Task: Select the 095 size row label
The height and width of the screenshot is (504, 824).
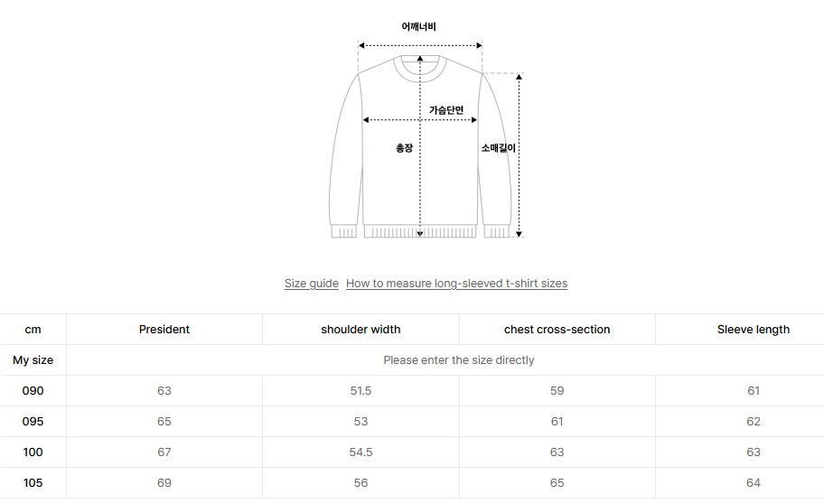Action: click(33, 422)
